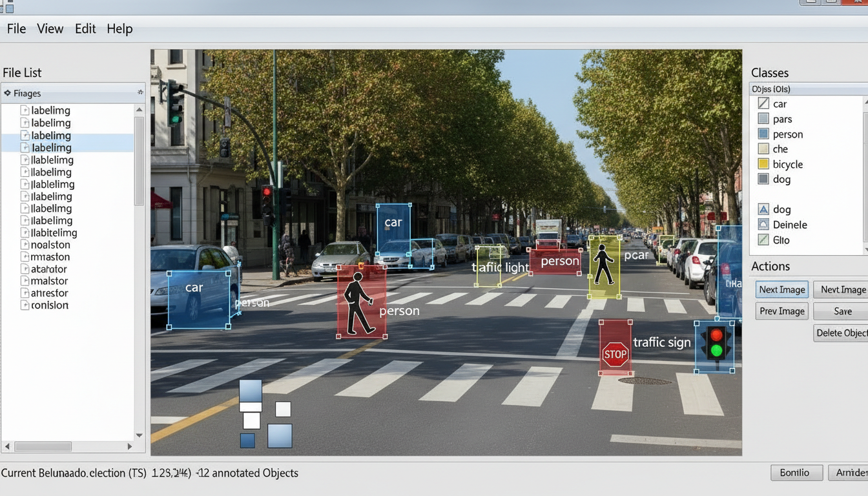Click the file icon next to llabitelimg

pos(25,232)
